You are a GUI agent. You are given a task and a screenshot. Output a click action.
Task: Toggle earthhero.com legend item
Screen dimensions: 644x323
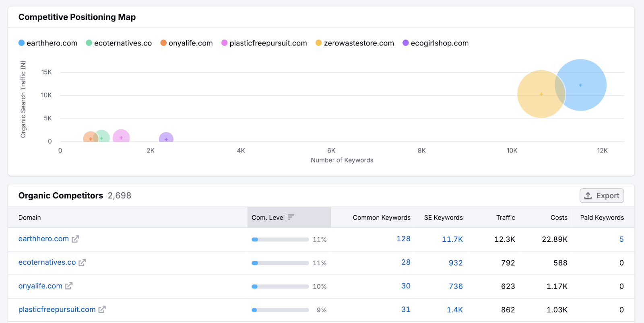48,43
